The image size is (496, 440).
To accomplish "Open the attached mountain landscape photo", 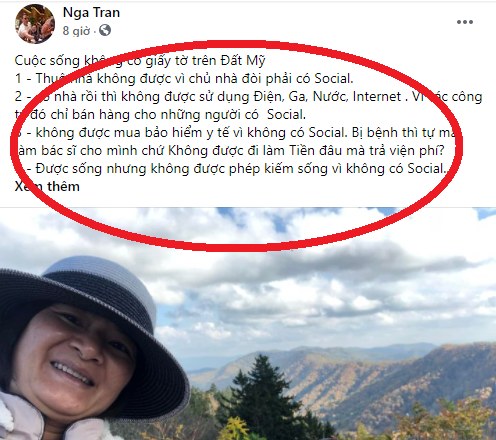I will click(x=248, y=324).
